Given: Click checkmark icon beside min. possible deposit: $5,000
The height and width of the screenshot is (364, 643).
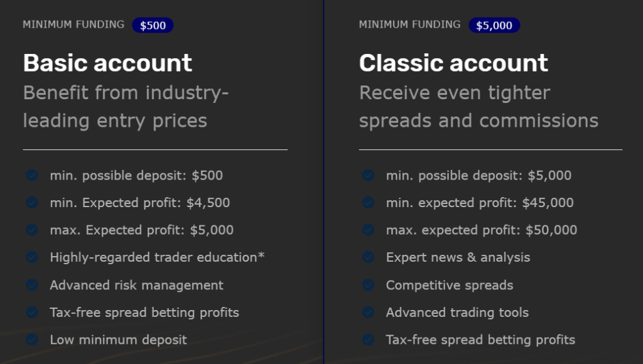Looking at the screenshot, I should coord(368,176).
